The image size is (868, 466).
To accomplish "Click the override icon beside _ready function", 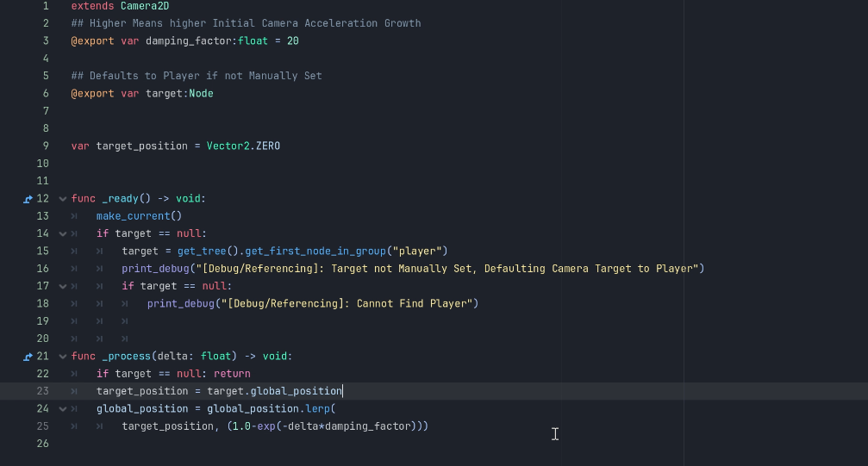I will (28, 199).
